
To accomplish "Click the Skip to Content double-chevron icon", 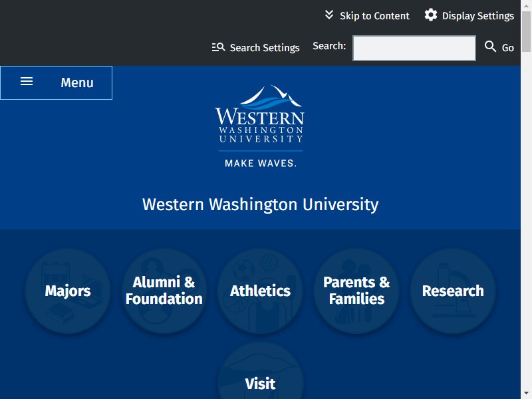I will pos(329,15).
